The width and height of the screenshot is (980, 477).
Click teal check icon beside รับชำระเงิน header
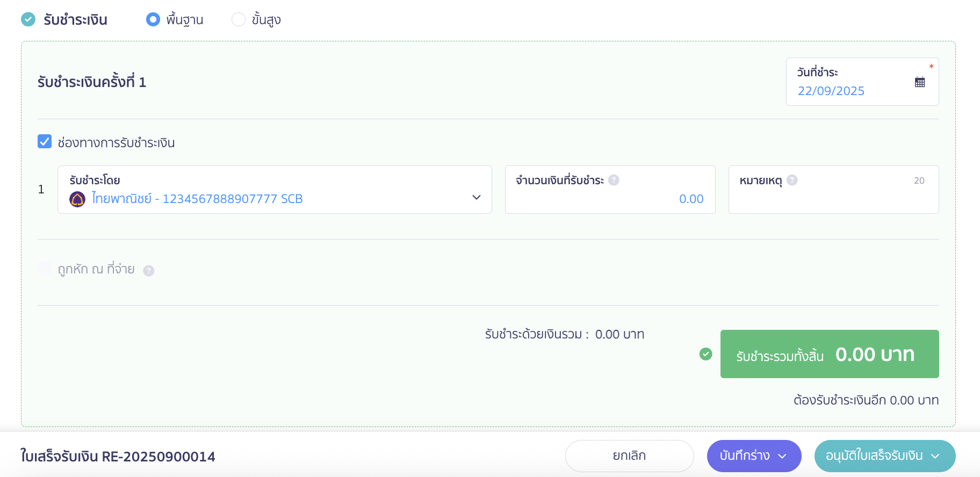pos(28,20)
